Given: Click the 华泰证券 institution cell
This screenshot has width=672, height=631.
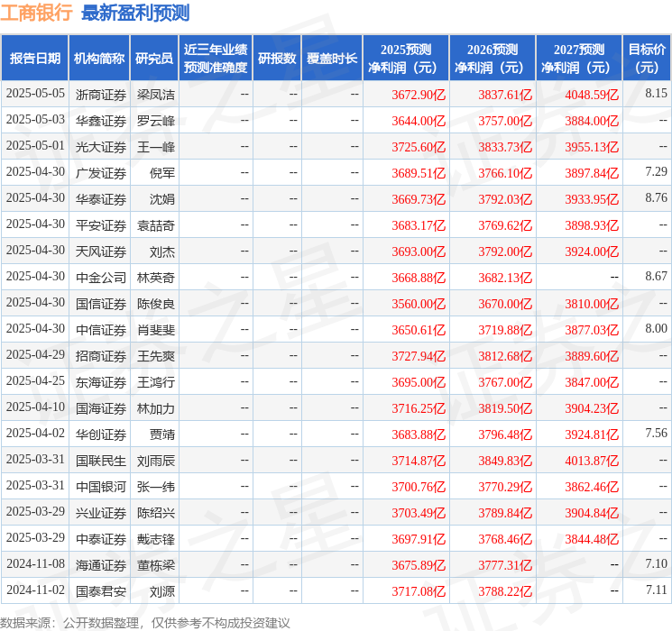Looking at the screenshot, I should (101, 199).
